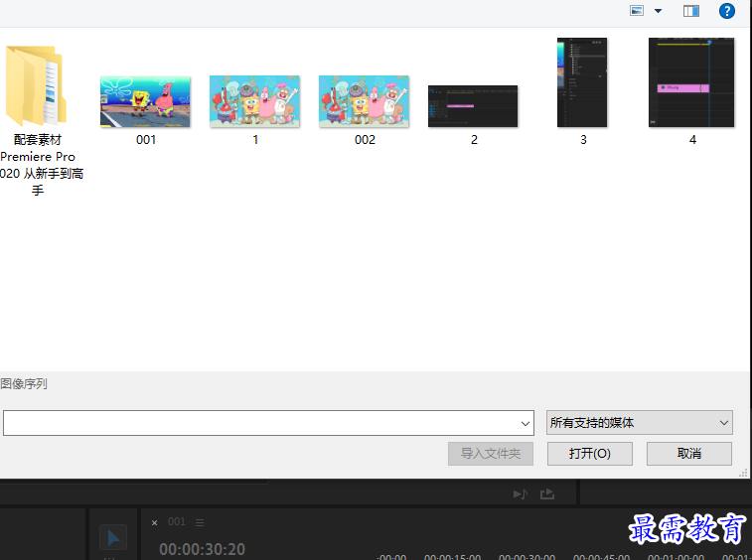Expand the view options dropdown arrow
This screenshot has height=560, width=752.
tap(658, 11)
